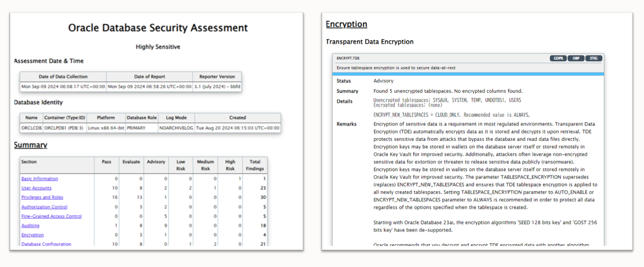Select the ENCRYPT.TDE finding identifier
Screen dimensions: 644x267
[348, 58]
